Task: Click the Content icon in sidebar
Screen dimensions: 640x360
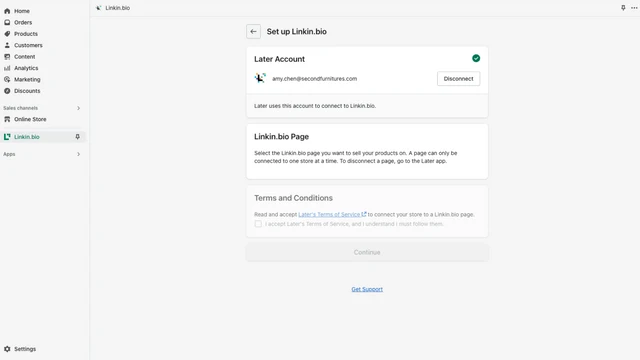Action: pos(7,57)
